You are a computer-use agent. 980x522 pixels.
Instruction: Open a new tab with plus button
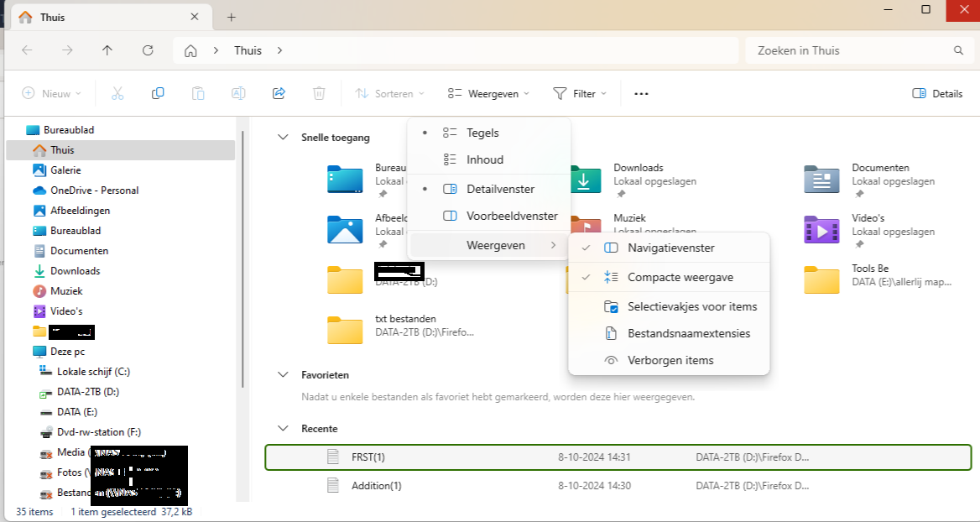(232, 17)
